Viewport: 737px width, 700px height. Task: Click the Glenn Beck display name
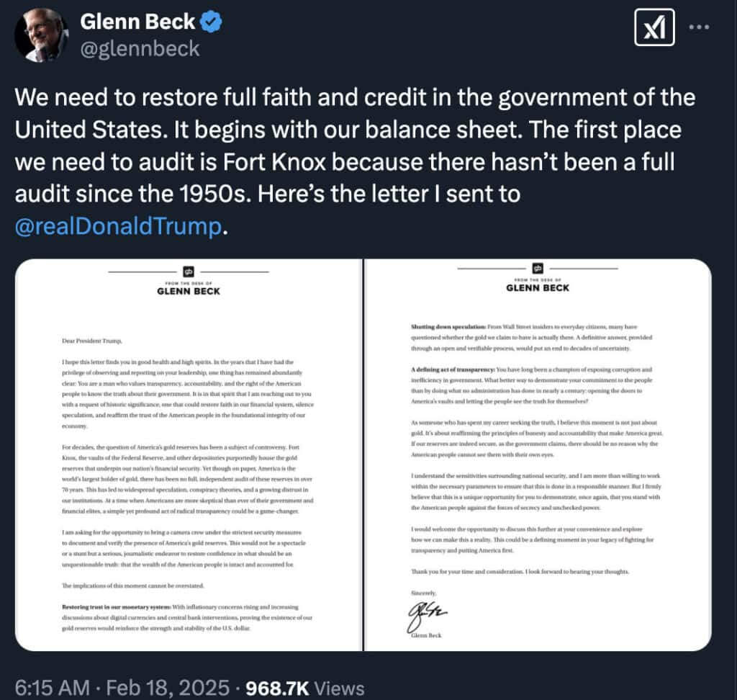[x=137, y=22]
